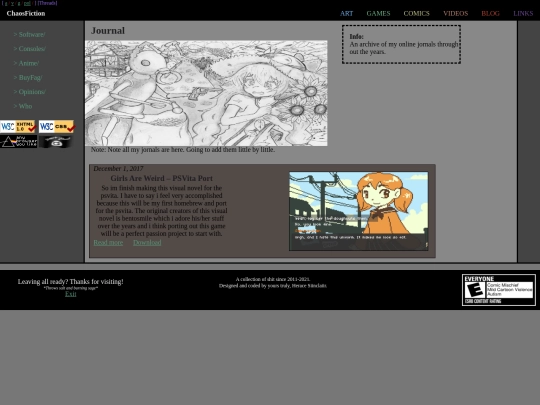Click the 'Journal' page heading

(108, 31)
